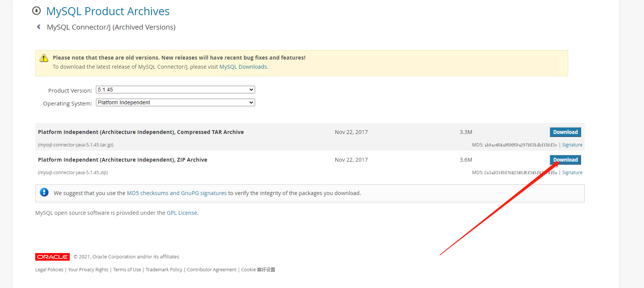This screenshot has width=644, height=288.
Task: Click the MySQL Product Archives heading
Action: [x=108, y=11]
